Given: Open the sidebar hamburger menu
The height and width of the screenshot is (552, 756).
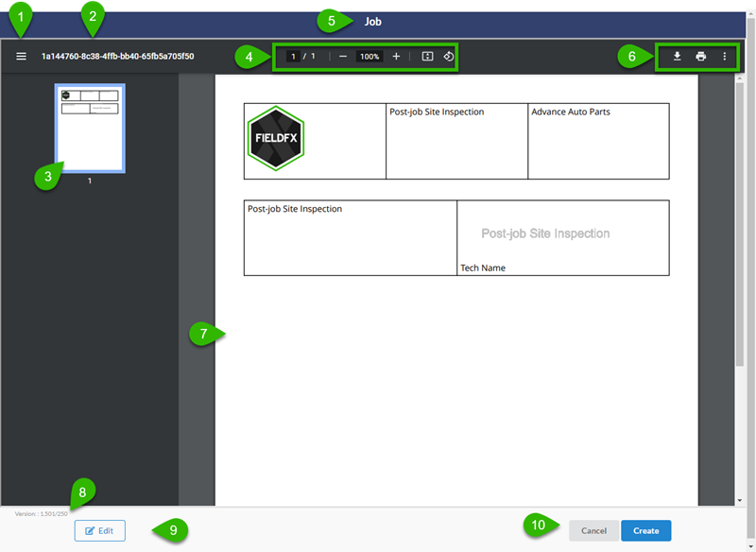Looking at the screenshot, I should [21, 56].
